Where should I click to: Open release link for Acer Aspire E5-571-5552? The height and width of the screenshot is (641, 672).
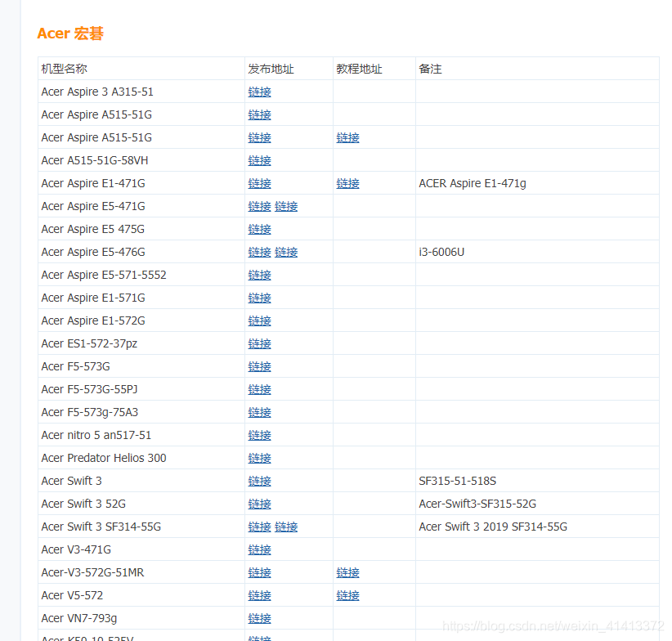pyautogui.click(x=259, y=275)
